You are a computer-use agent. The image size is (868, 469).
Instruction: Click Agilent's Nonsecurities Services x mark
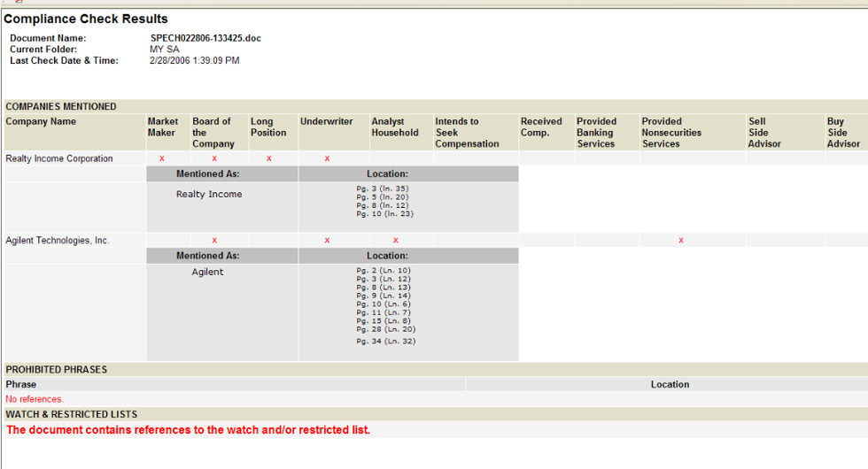coord(681,241)
